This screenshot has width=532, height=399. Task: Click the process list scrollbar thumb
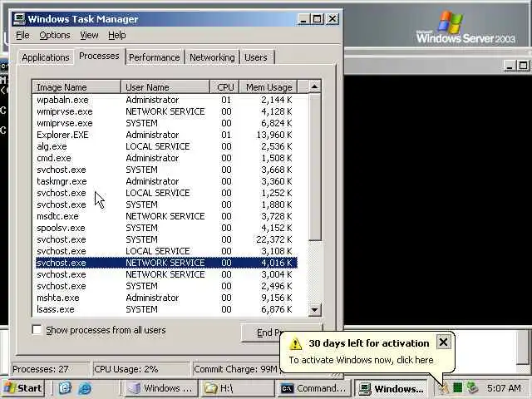pyautogui.click(x=314, y=167)
